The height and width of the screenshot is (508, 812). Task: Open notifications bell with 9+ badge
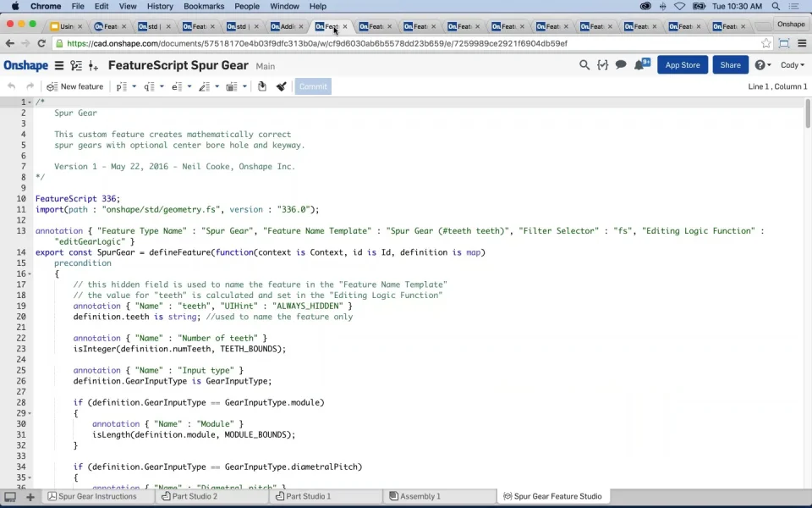point(642,65)
